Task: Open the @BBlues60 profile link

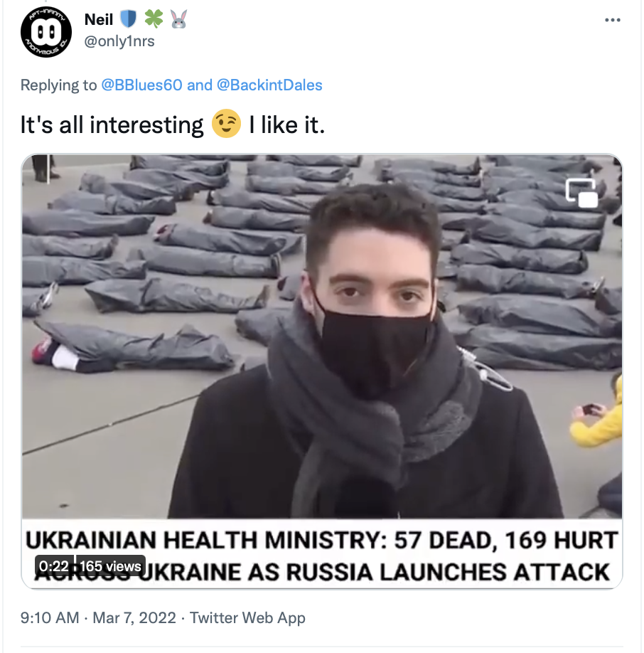Action: tap(142, 85)
